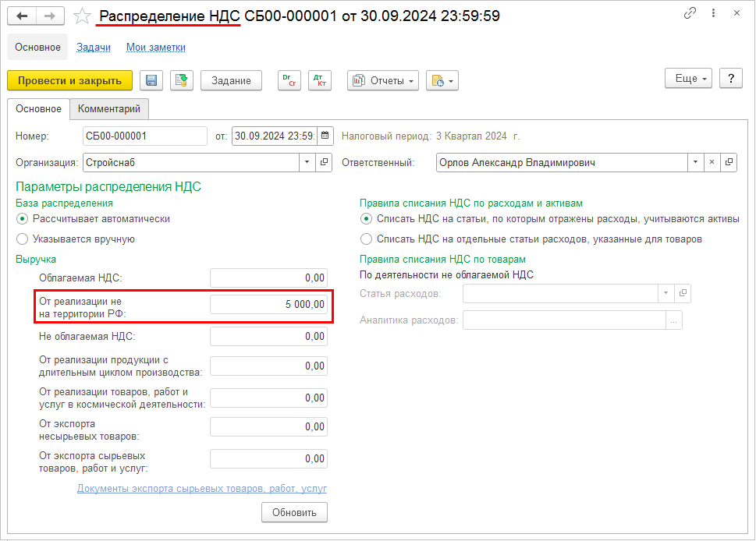Click От экспорта сырьевых товаров field
756x541 pixels.
[268, 458]
